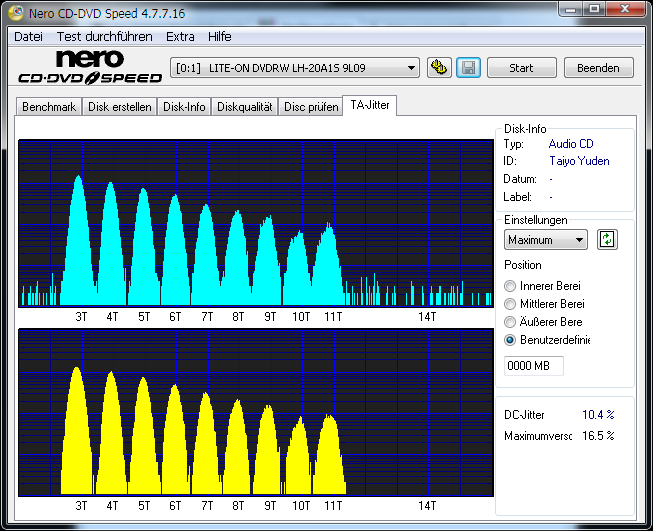This screenshot has width=653, height=531.
Task: Select the Innerer Bereich radio button
Action: click(510, 286)
